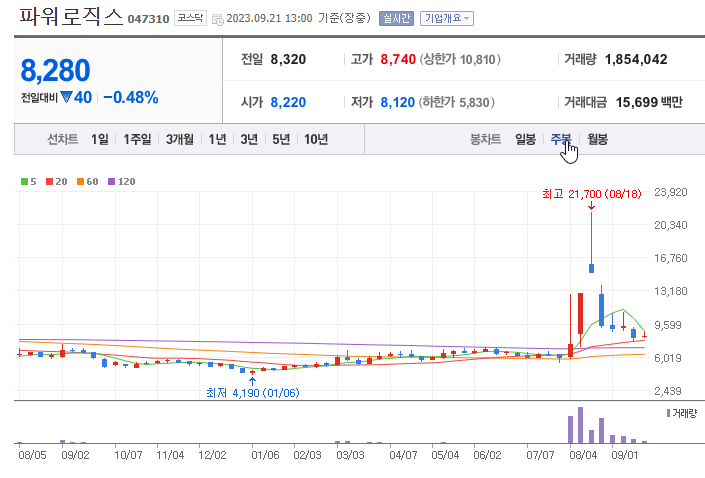Click the 시가 value 8,220
This screenshot has height=478, width=705.
tap(288, 103)
